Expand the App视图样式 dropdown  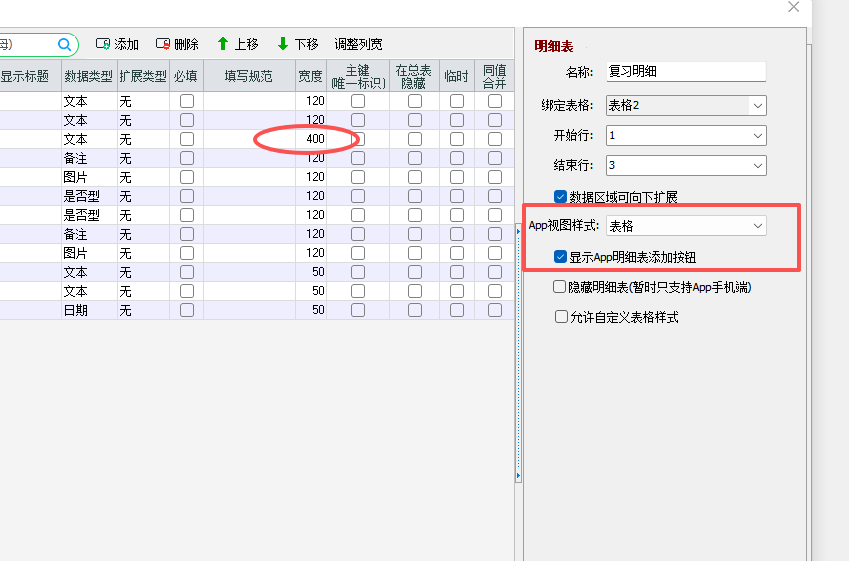[758, 226]
